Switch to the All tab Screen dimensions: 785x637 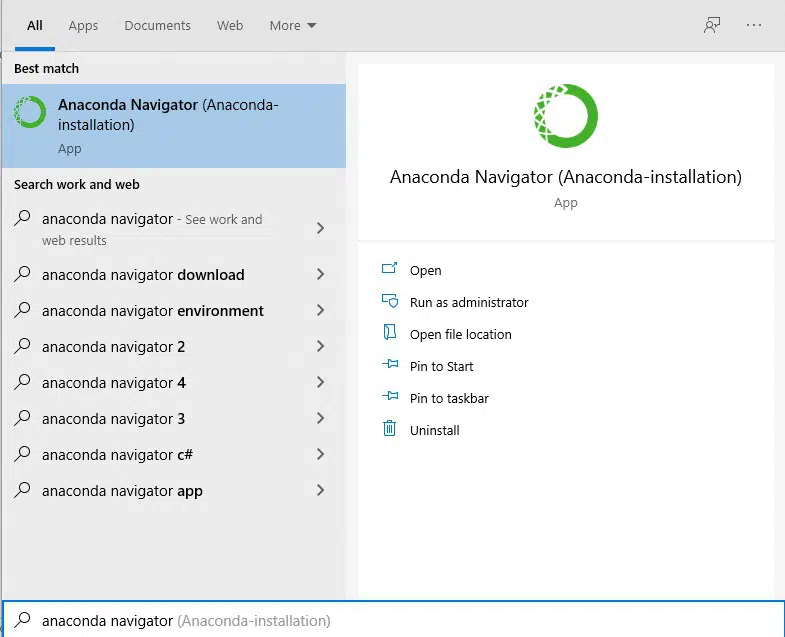tap(35, 26)
